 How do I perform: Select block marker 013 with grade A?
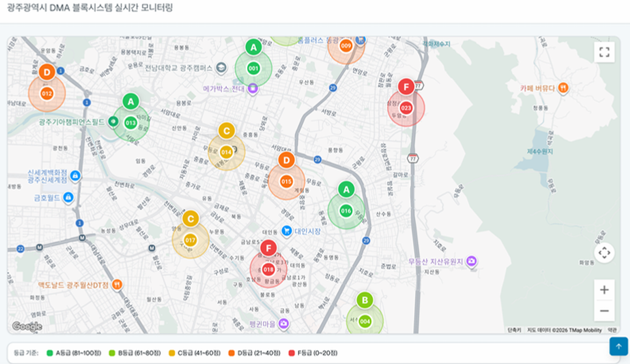point(131,123)
